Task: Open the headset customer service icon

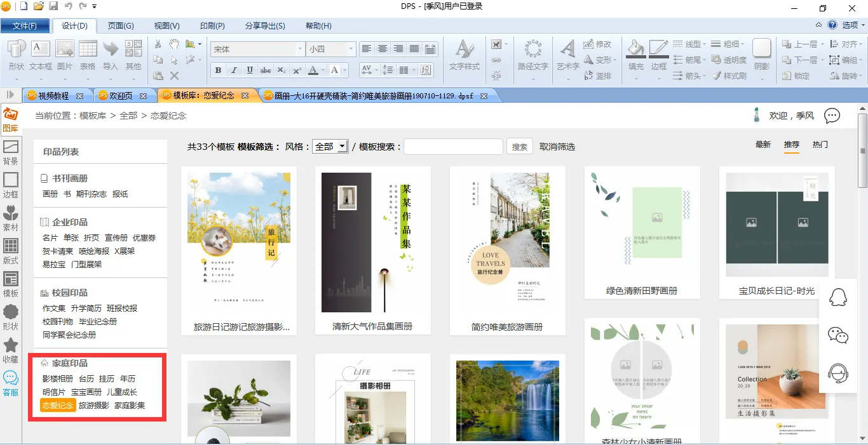Action: point(838,373)
